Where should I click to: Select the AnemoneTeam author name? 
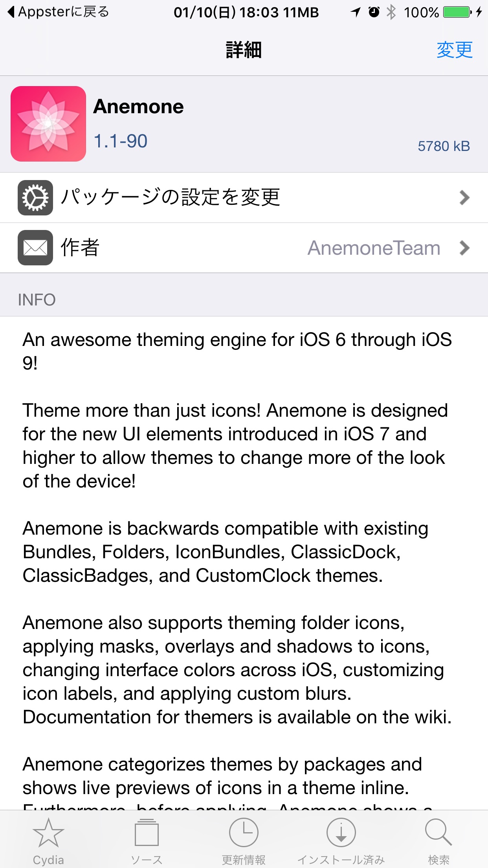click(374, 248)
